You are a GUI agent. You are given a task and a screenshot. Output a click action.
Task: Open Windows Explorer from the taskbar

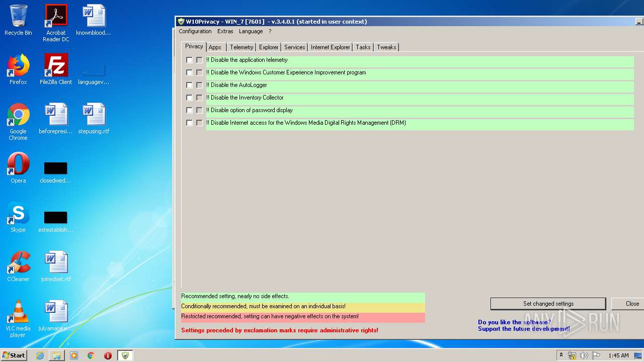57,355
